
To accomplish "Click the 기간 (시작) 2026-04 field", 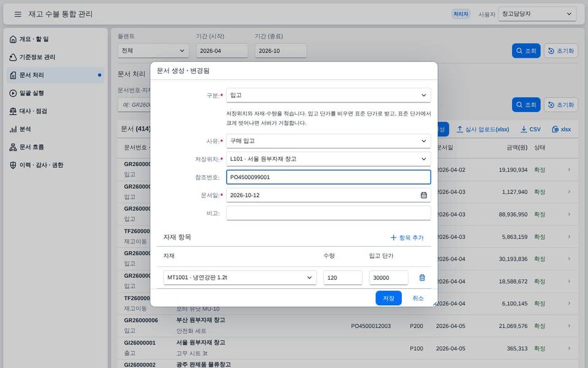I will [x=222, y=51].
